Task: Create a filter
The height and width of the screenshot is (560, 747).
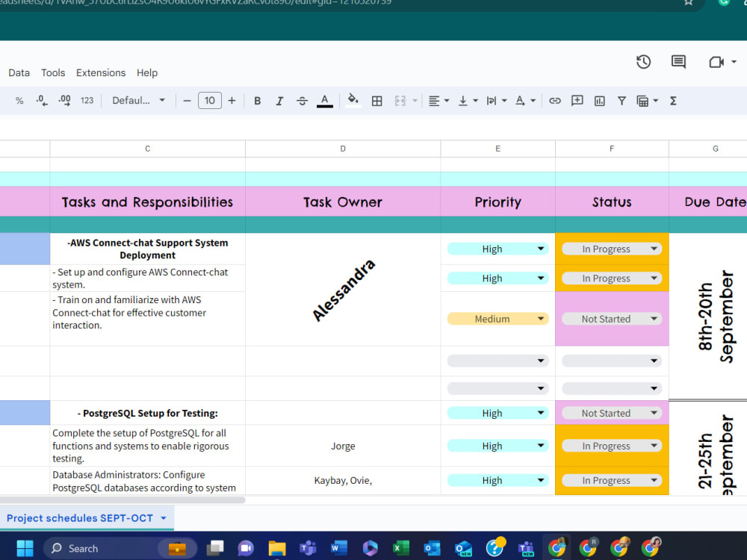Action: coord(622,100)
